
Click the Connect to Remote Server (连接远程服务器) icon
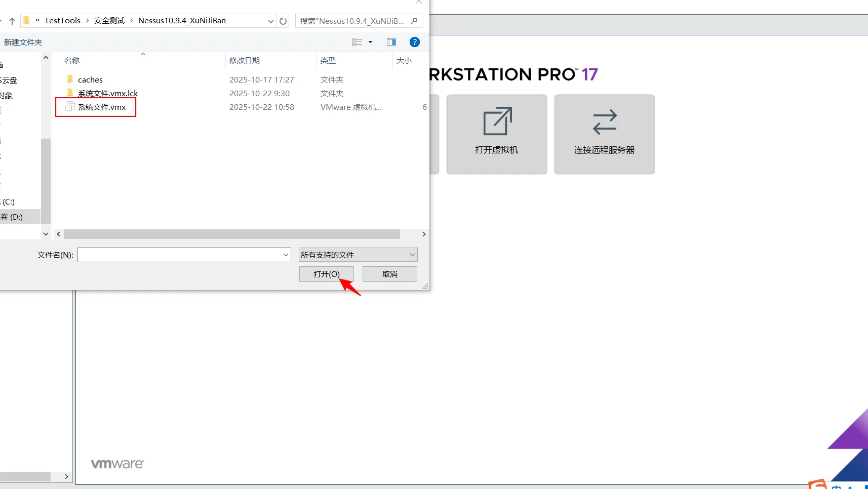(604, 122)
